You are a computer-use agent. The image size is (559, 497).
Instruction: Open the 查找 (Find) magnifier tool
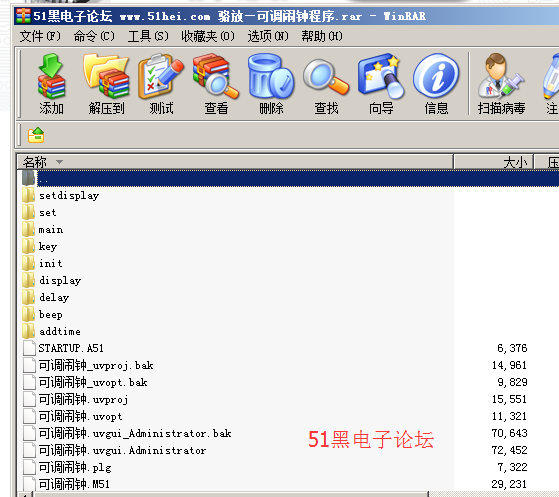(326, 84)
